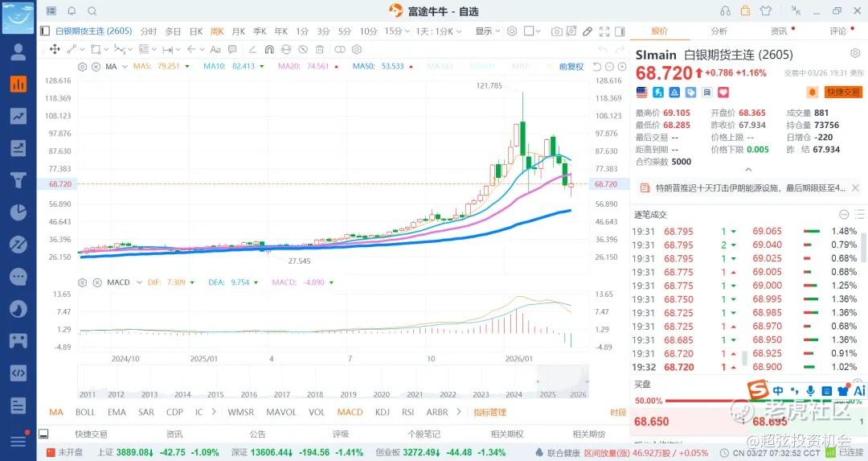Switch to 日K daily chart tab
The height and width of the screenshot is (461, 868).
click(196, 31)
